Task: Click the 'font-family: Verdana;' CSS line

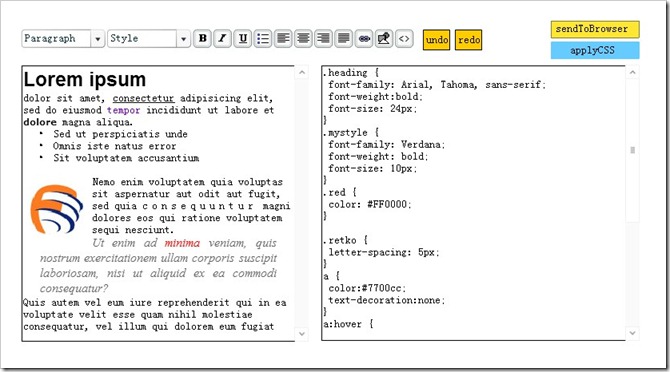Action: click(387, 144)
